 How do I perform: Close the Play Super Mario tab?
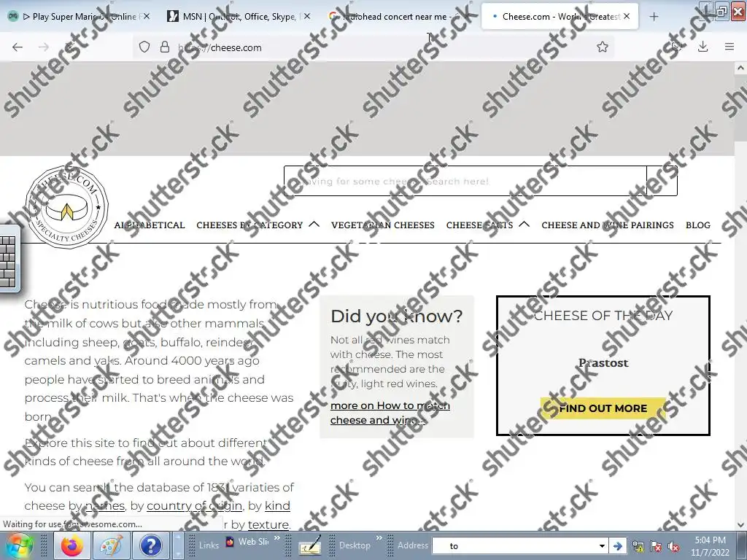tap(147, 16)
